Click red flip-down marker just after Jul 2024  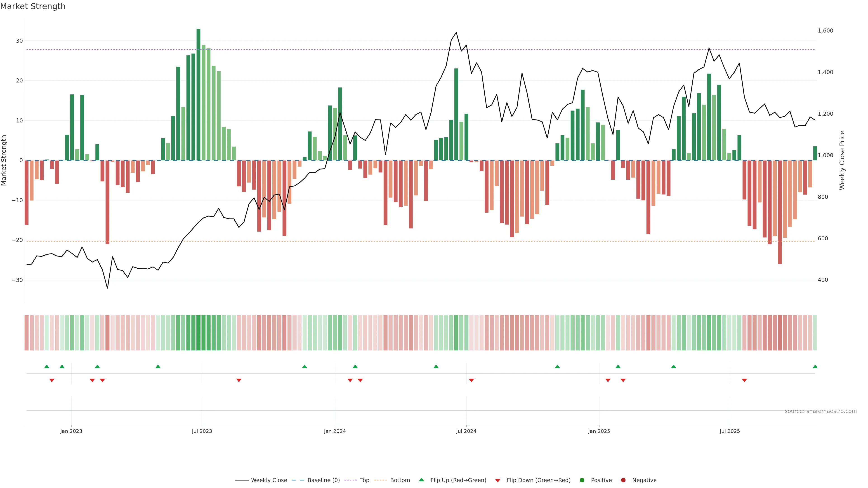pyautogui.click(x=471, y=380)
